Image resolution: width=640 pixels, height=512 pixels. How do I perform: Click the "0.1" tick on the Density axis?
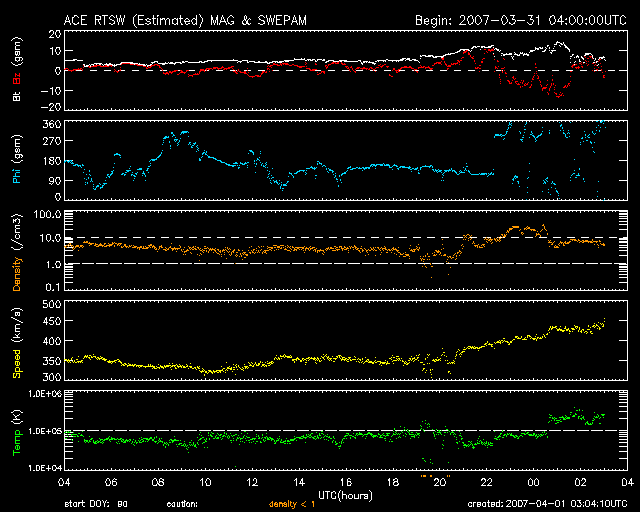click(53, 287)
